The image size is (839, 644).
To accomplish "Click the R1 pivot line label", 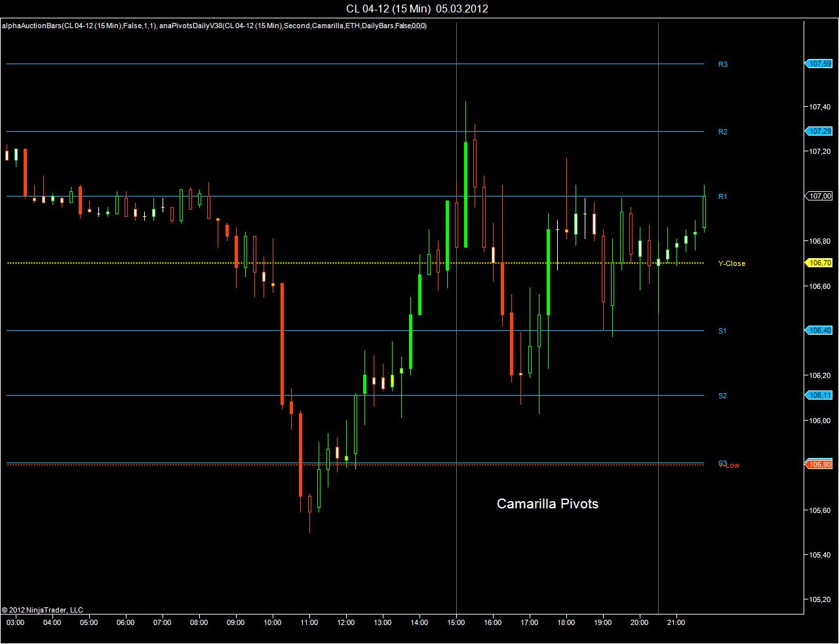I will pyautogui.click(x=723, y=197).
